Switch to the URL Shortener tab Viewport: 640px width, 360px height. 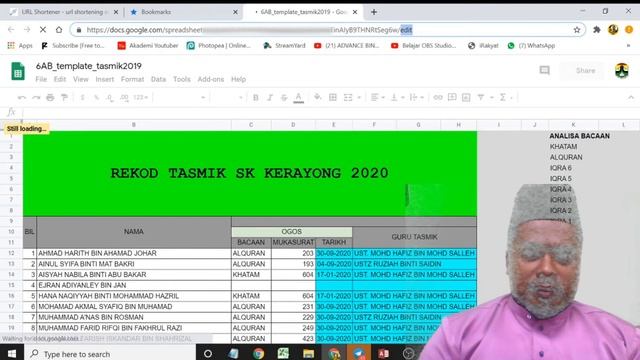tap(64, 12)
